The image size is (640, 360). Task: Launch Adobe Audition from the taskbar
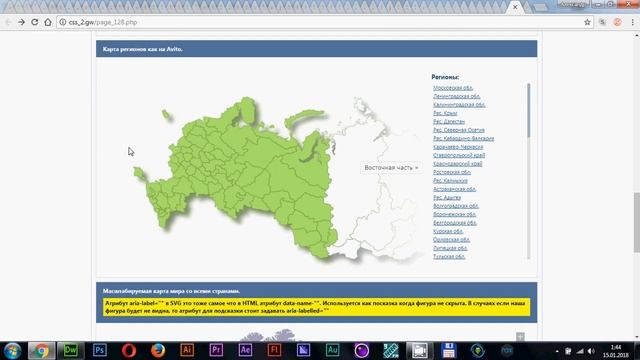(x=332, y=350)
